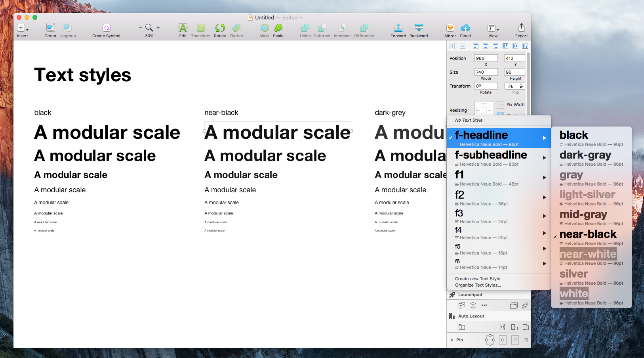The height and width of the screenshot is (358, 644).
Task: Click the Auto Layout grid icon
Action: 503,327
